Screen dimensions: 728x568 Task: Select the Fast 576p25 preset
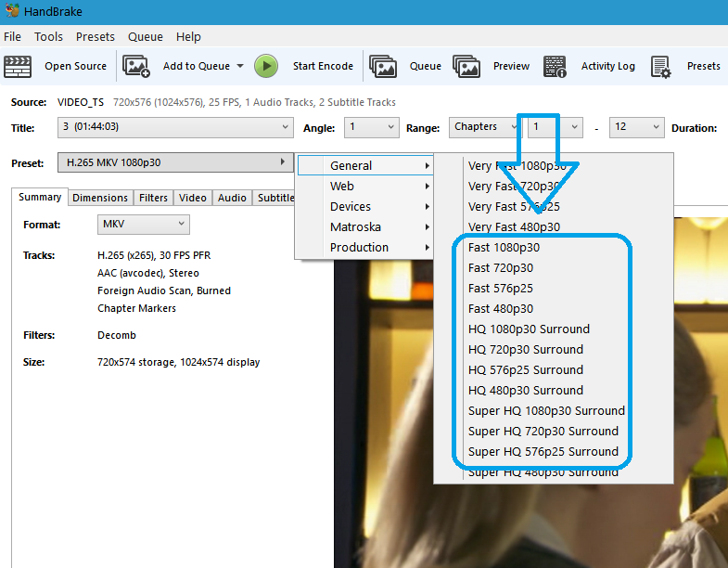[x=501, y=289]
